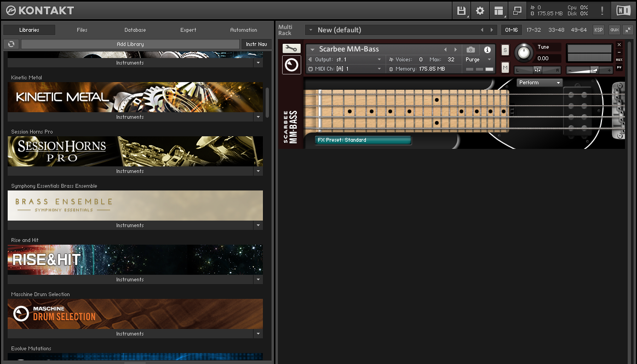The width and height of the screenshot is (637, 364).
Task: Toggle the KSP multi script editor
Action: 599,30
